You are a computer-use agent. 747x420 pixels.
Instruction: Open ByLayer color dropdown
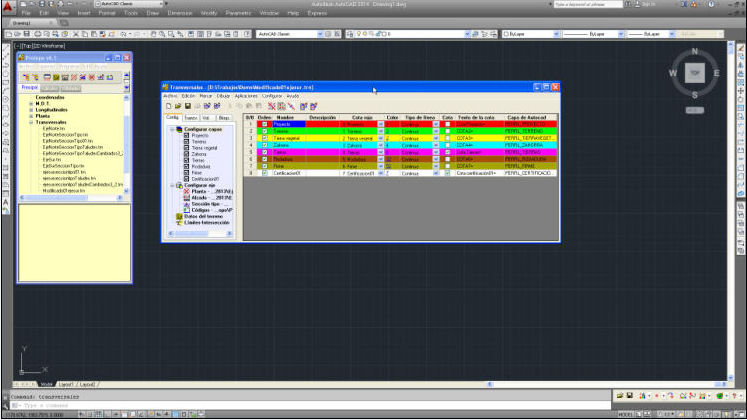[556, 34]
